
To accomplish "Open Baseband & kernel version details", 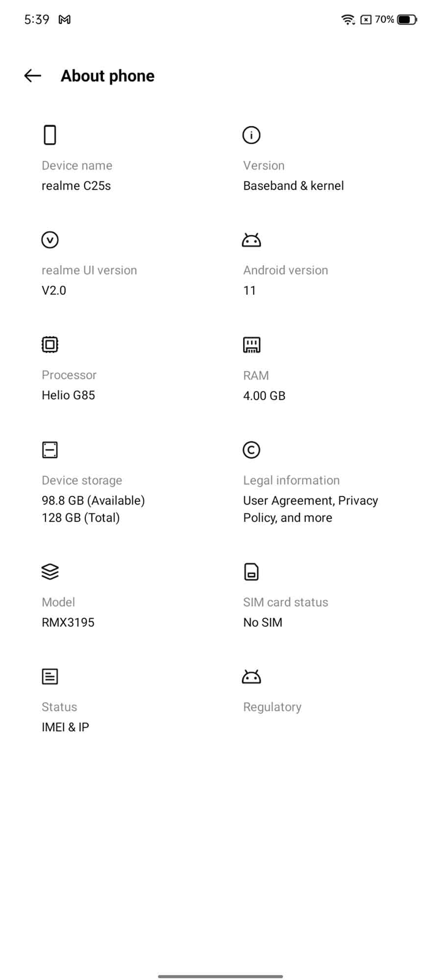I will (294, 186).
